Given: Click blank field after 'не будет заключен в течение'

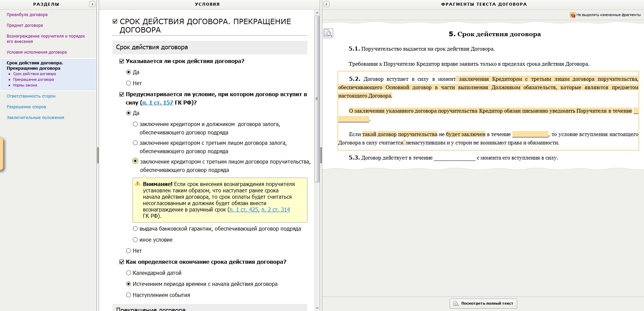Looking at the screenshot, I should (x=530, y=135).
